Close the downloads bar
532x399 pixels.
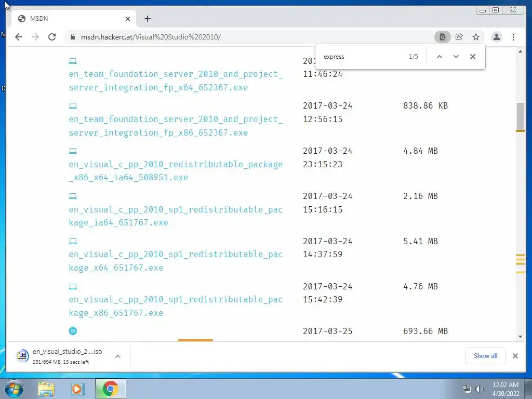515,355
